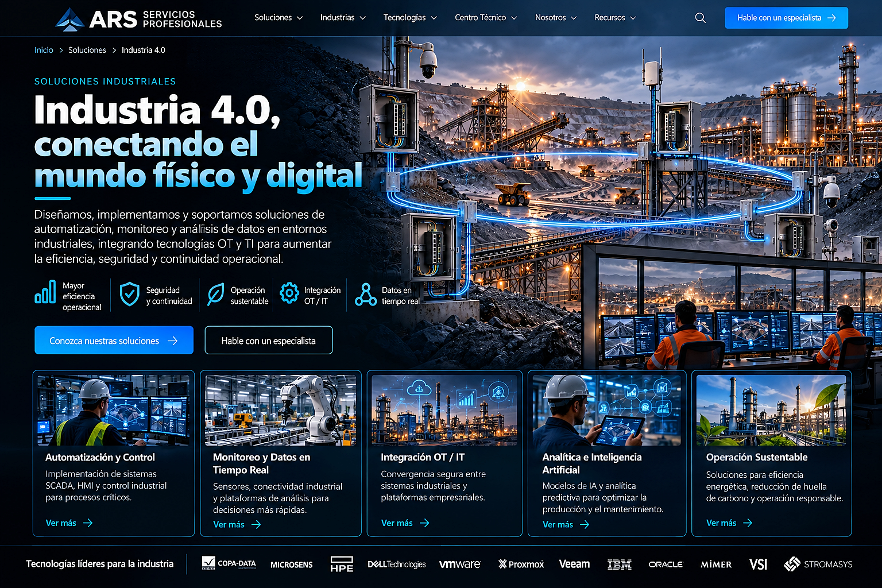Open Ver más under Automatización y Control
Screen dimensions: 882x588
coord(69,523)
